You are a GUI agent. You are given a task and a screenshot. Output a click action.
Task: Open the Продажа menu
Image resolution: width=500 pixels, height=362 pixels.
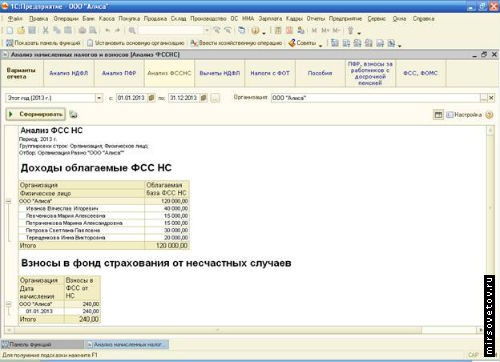(x=155, y=19)
